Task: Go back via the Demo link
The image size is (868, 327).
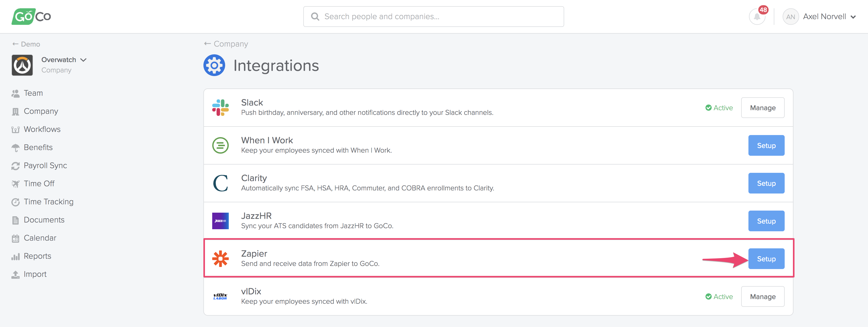Action: tap(26, 44)
